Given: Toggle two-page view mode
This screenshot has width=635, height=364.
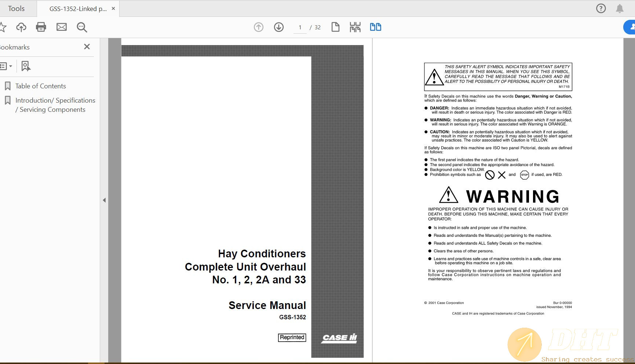Looking at the screenshot, I should [375, 27].
